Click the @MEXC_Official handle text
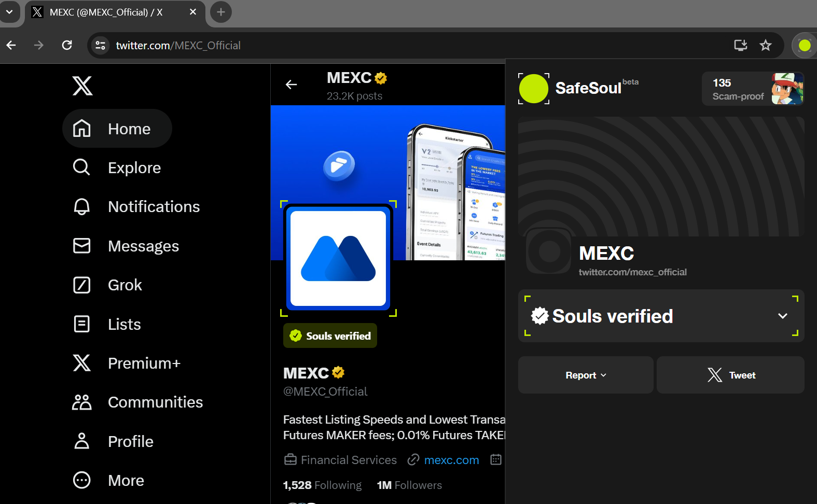 (325, 391)
